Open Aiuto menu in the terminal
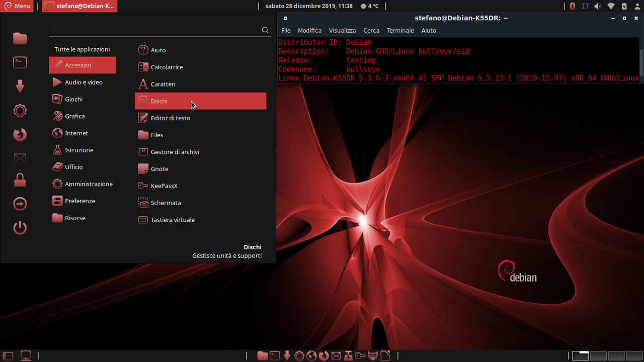Viewport: 644px width, 362px height. pos(429,31)
